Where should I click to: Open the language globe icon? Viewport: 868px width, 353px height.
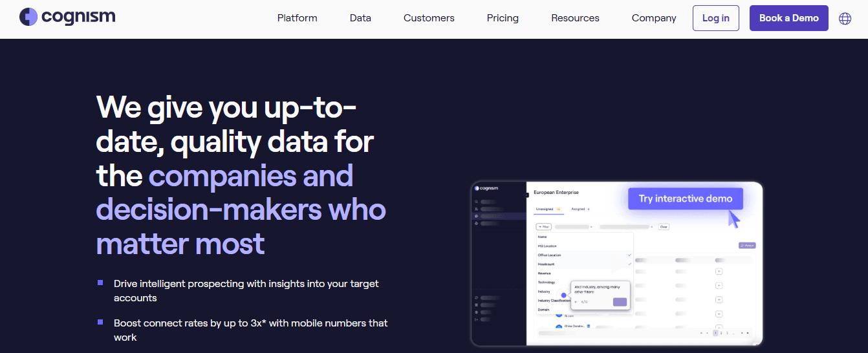845,18
